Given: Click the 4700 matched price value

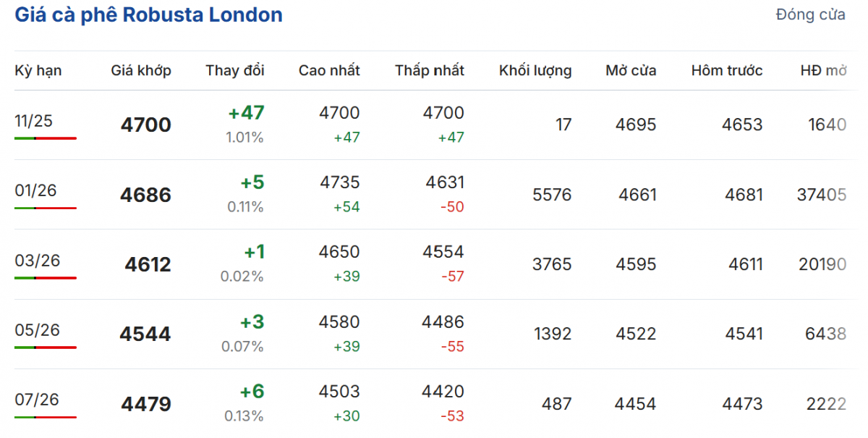Looking at the screenshot, I should [x=146, y=125].
